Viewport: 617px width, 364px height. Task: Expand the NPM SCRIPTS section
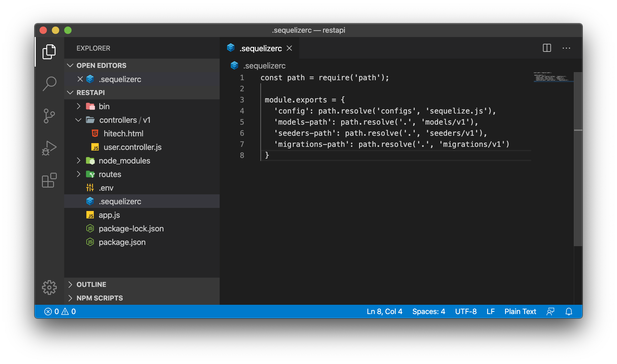99,298
